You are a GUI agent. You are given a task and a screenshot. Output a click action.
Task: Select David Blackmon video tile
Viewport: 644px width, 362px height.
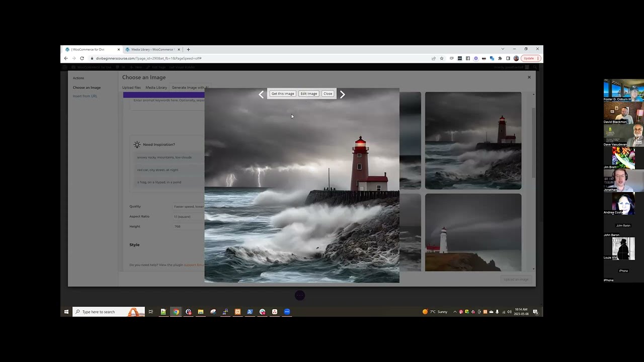coord(623,113)
